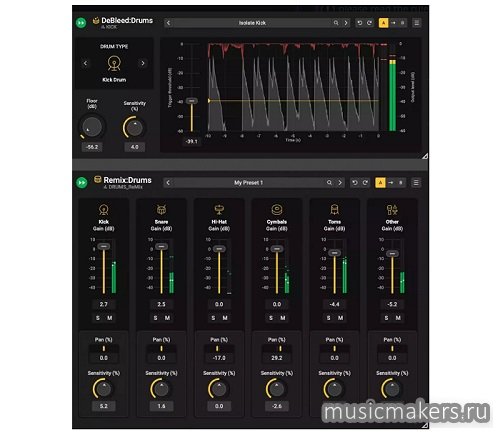Redo in Remix:Drums
Screen dimensions: 500x435
[x=365, y=183]
